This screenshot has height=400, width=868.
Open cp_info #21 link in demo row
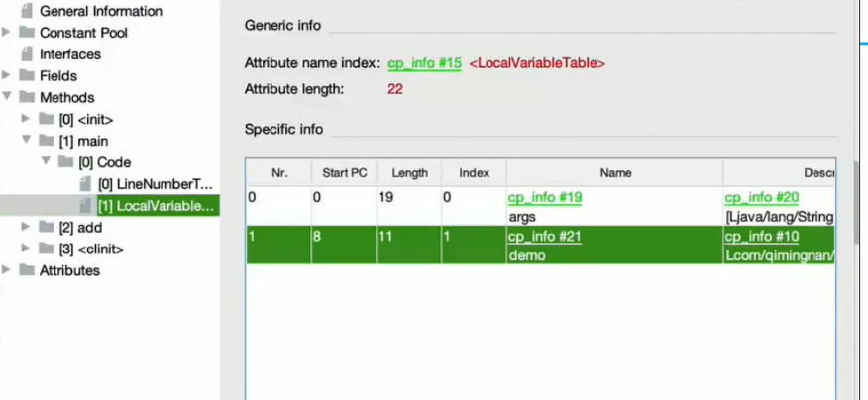544,237
